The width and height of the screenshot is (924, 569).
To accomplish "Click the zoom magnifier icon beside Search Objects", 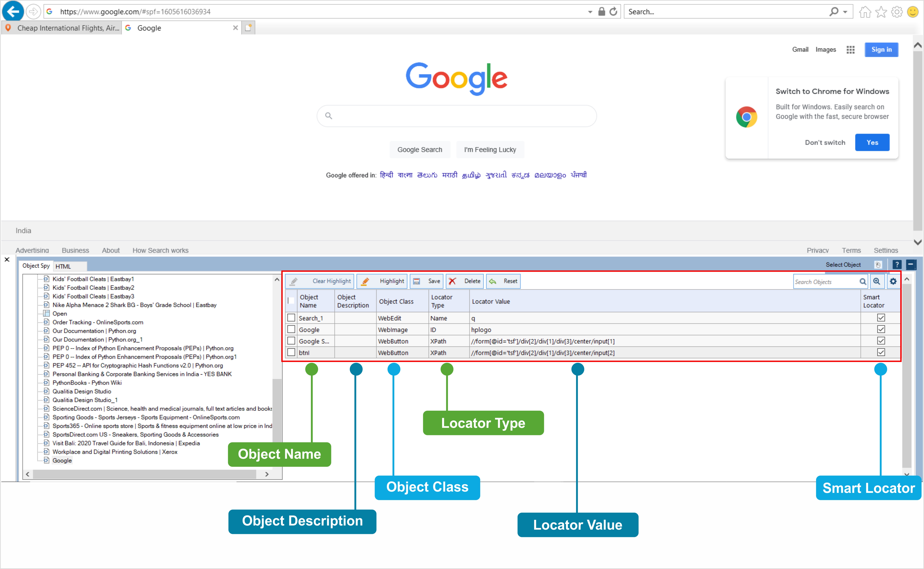I will pos(877,281).
